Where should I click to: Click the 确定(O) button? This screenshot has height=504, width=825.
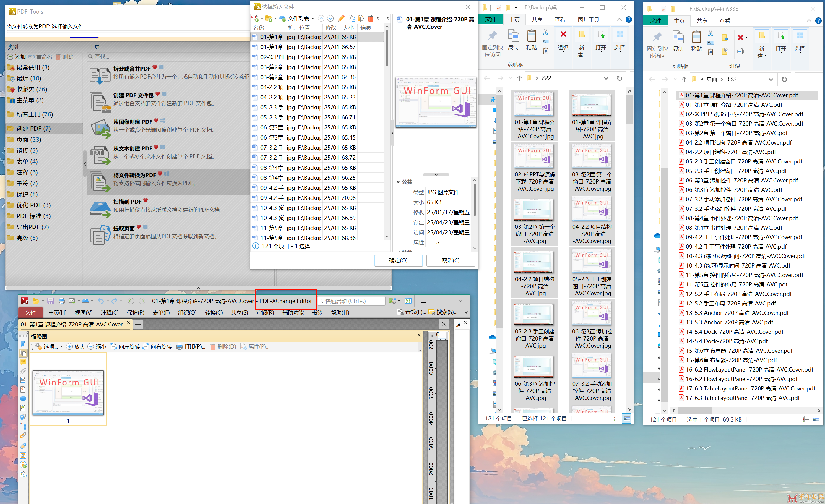coord(398,260)
